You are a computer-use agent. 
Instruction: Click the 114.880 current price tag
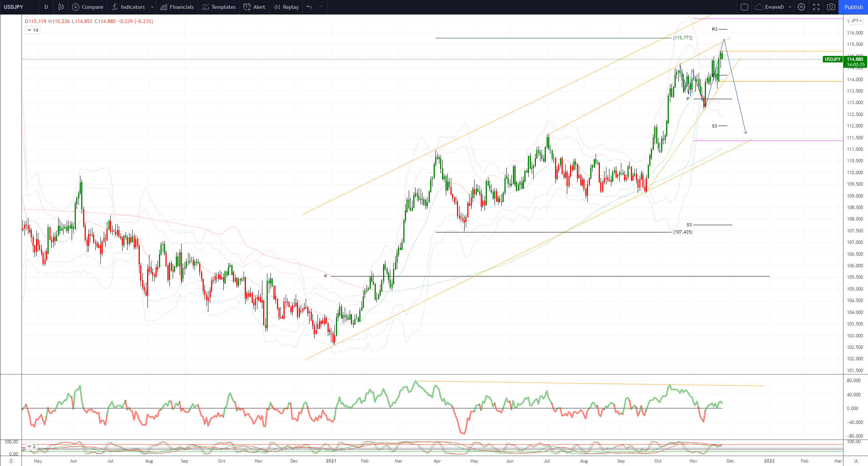pyautogui.click(x=855, y=59)
